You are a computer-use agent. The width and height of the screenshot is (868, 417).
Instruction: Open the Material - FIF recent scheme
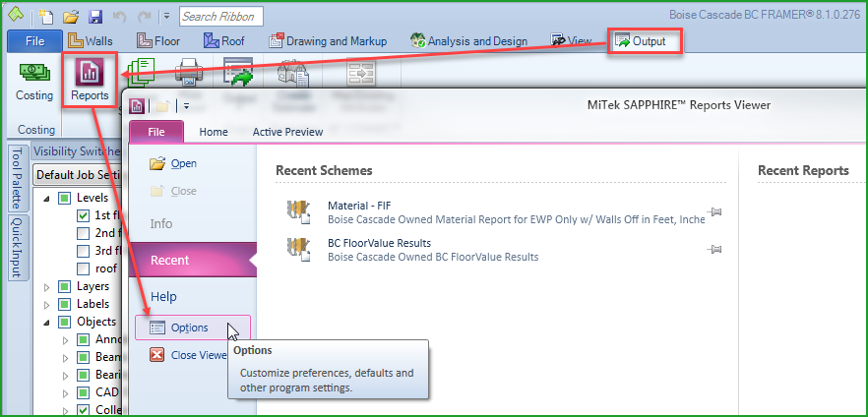[x=495, y=212]
